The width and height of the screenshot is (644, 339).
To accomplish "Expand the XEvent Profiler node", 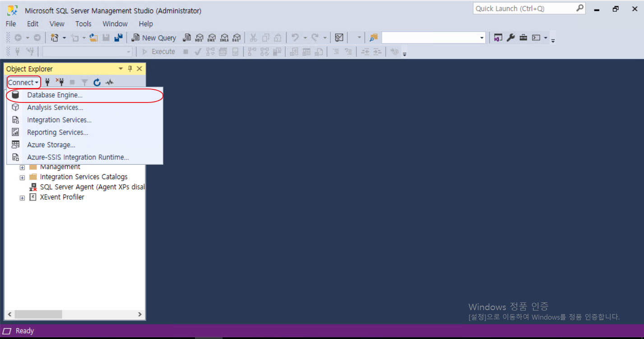I will pyautogui.click(x=22, y=198).
